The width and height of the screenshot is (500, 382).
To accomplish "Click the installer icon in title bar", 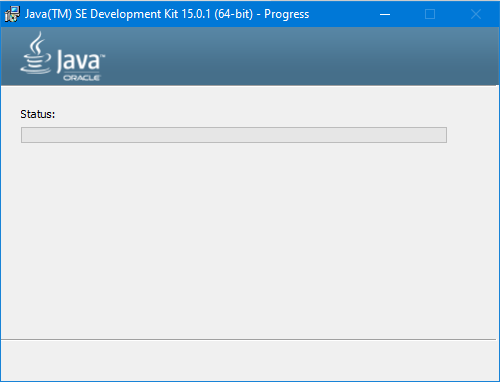I will point(12,14).
